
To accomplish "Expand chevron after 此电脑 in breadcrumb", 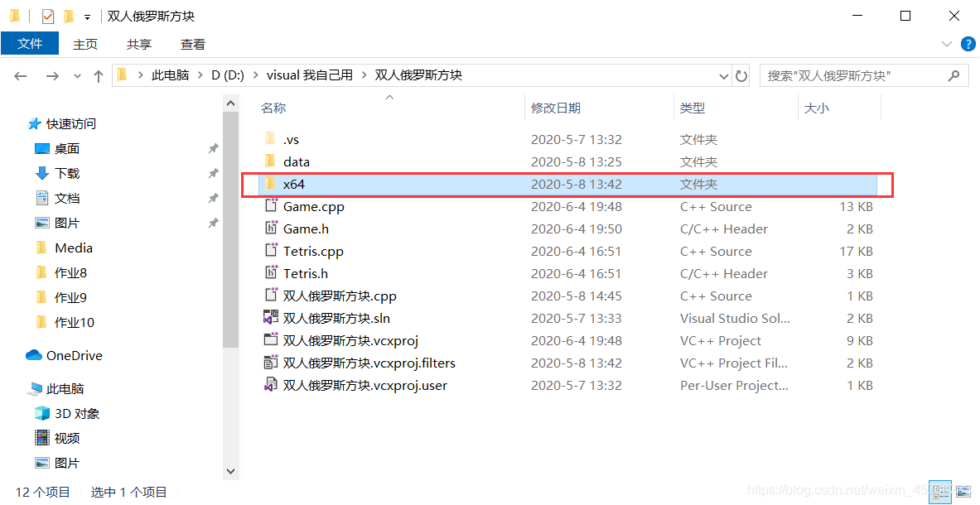I will 200,75.
